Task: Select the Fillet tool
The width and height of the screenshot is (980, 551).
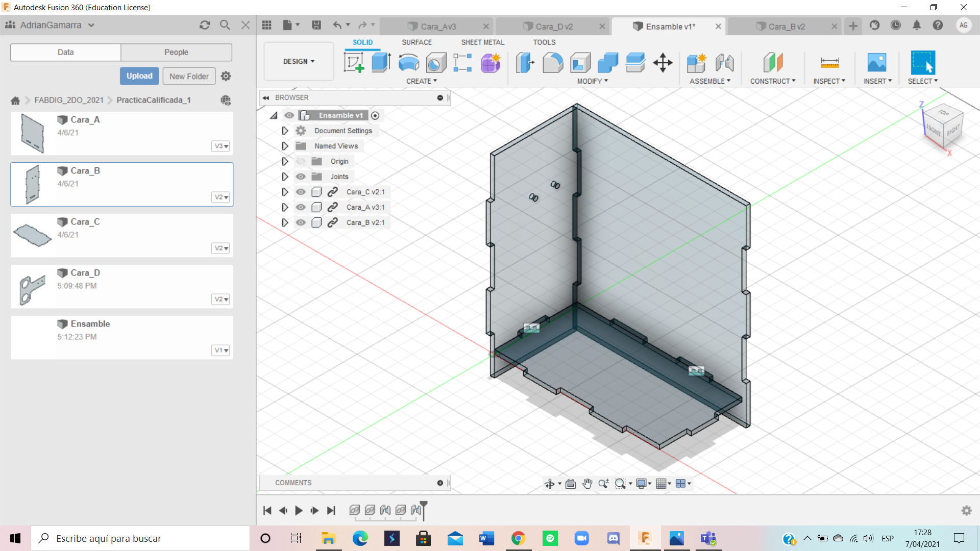Action: [x=553, y=63]
